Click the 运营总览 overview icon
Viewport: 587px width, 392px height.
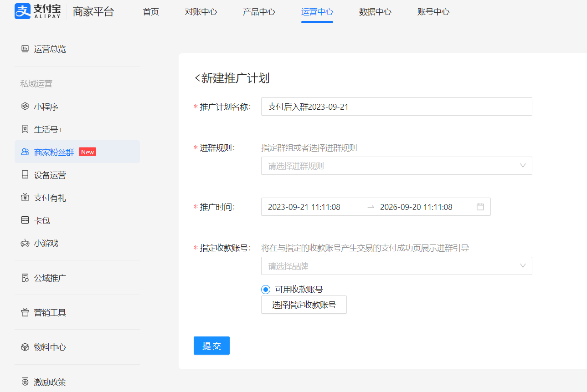click(x=25, y=49)
